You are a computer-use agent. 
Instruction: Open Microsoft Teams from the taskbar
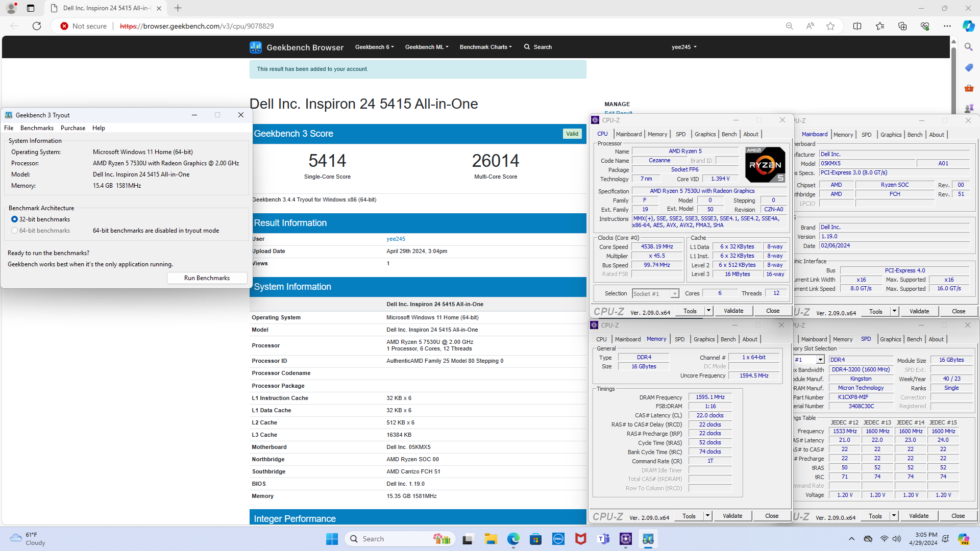click(x=603, y=539)
